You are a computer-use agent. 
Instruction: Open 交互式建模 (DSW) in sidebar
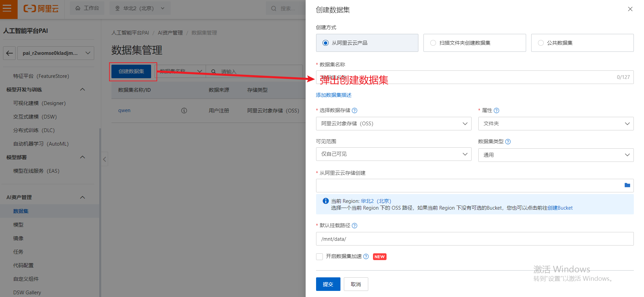35,116
